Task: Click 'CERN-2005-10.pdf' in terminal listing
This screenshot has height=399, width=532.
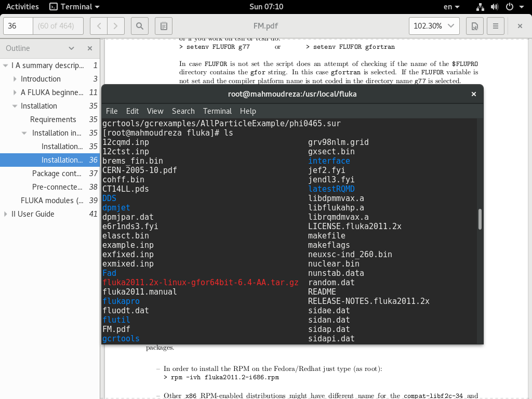Action: coord(139,170)
